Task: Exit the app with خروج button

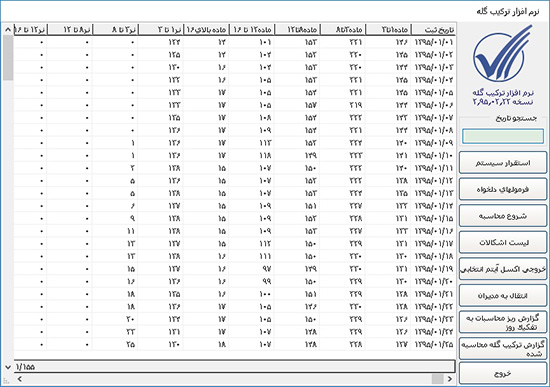Action: coord(503,374)
